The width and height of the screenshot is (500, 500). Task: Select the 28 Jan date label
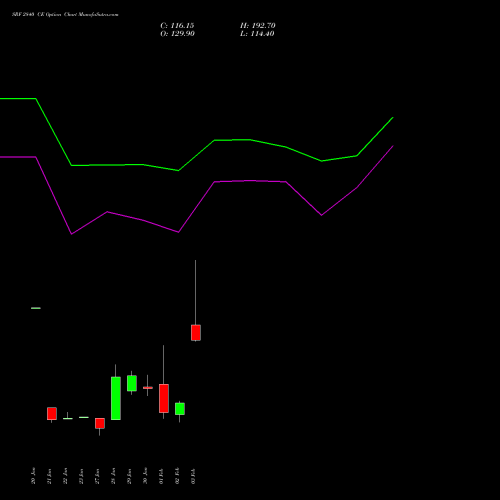tap(113, 476)
